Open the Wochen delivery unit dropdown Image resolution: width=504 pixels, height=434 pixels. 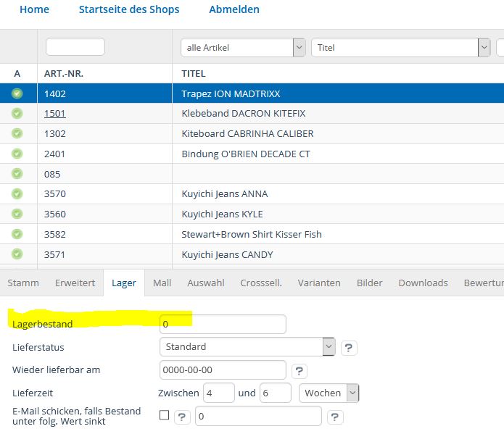coord(329,393)
